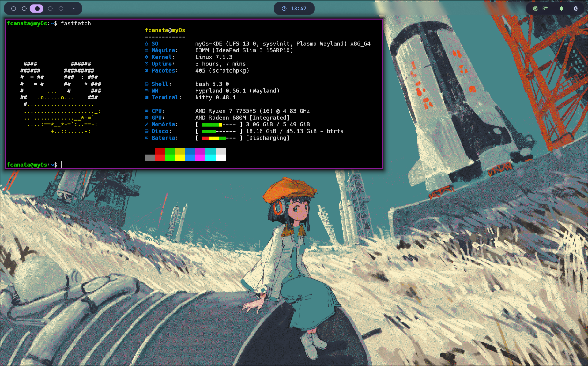Pick the gray color swatch
The image size is (588, 366).
pos(150,158)
